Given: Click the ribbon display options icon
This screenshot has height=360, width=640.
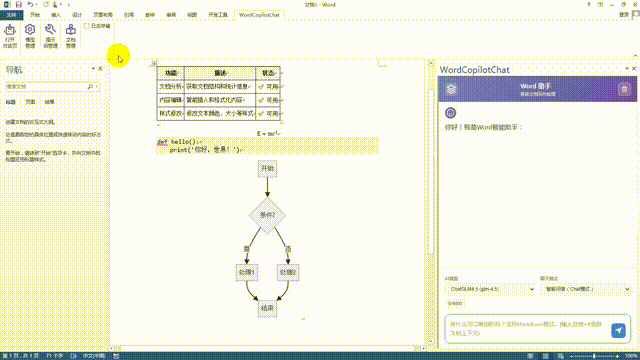Looking at the screenshot, I should [600, 4].
